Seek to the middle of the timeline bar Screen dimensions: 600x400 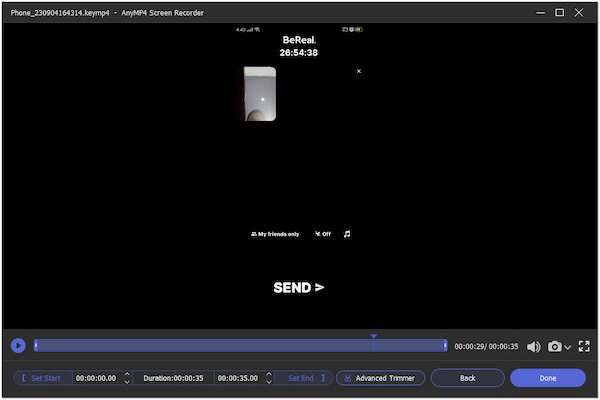[x=241, y=346]
